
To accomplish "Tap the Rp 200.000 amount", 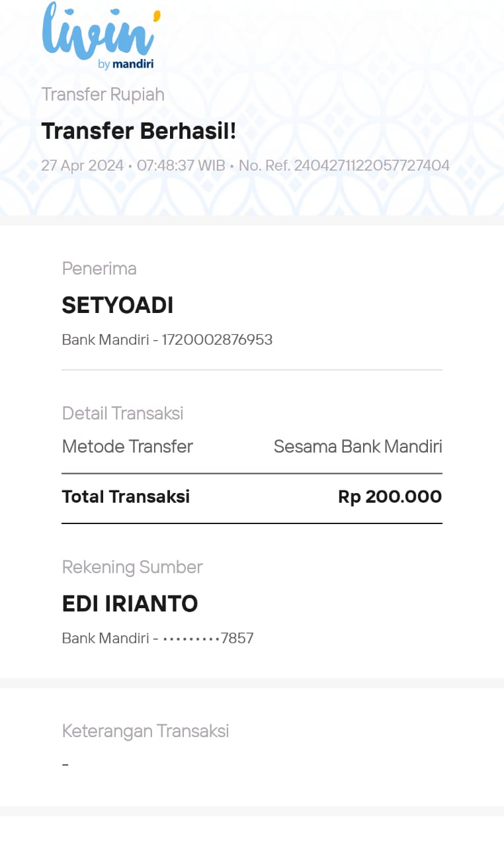I will pyautogui.click(x=390, y=497).
